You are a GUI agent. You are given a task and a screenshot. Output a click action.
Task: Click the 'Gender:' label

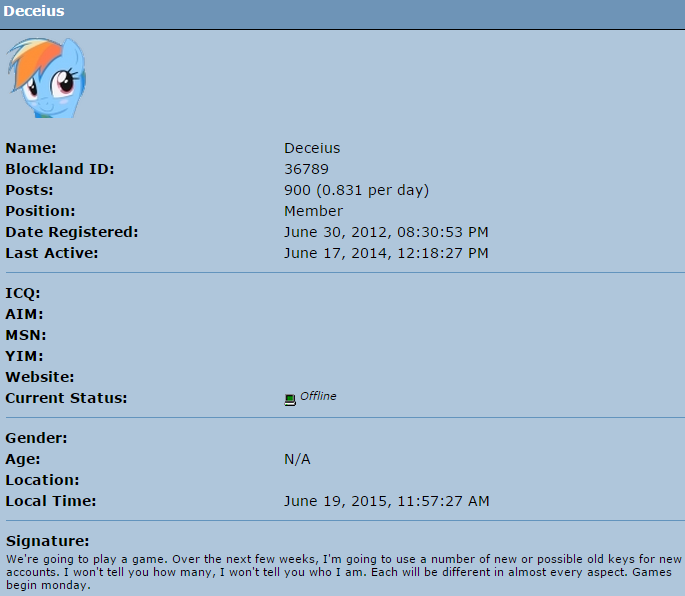(36, 438)
